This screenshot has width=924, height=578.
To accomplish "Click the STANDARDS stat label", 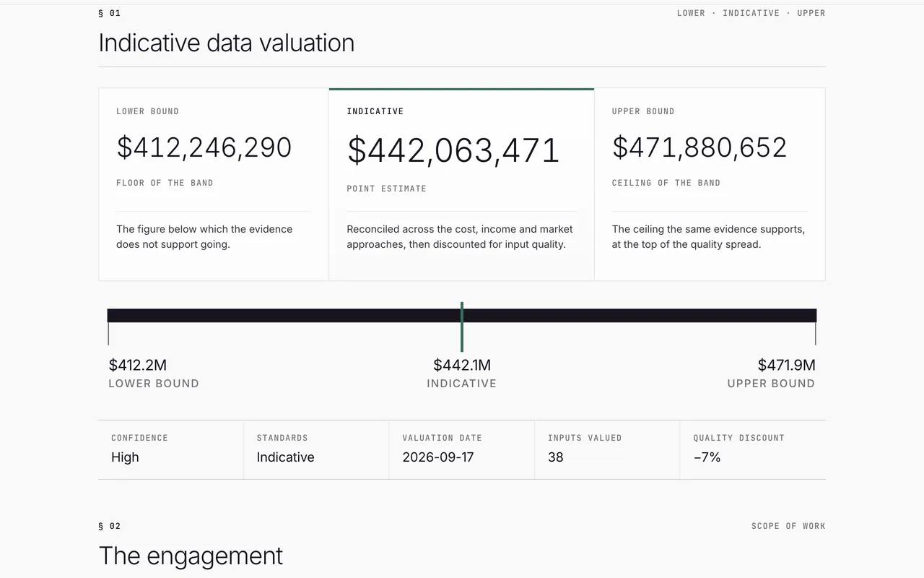I will pos(282,438).
